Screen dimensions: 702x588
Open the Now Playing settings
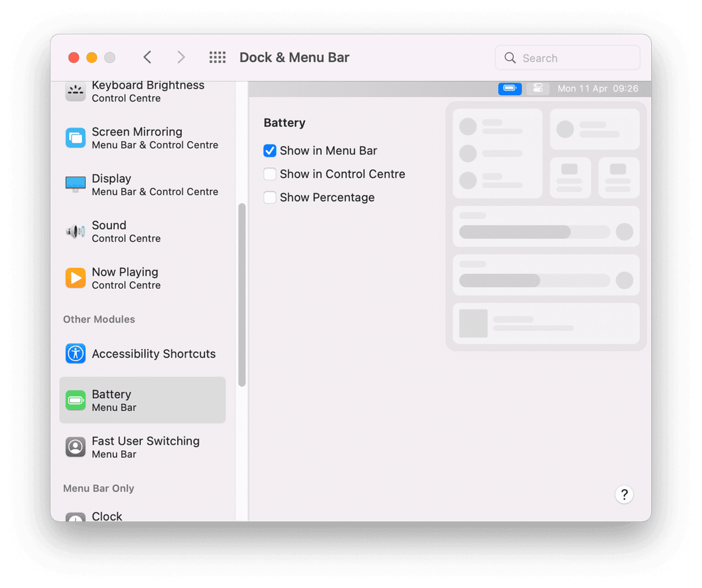(143, 278)
